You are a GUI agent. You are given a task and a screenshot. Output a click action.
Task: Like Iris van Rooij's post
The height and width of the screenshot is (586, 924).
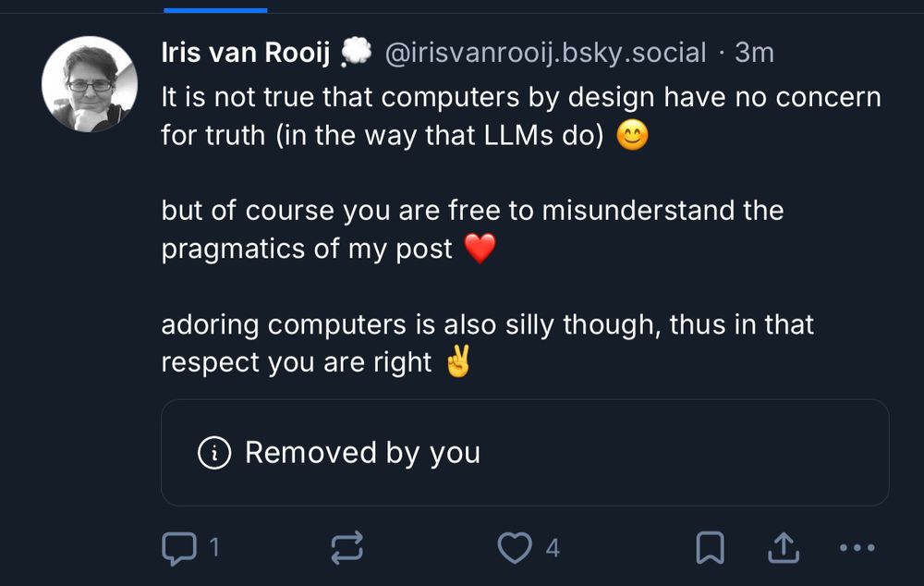coord(517,547)
